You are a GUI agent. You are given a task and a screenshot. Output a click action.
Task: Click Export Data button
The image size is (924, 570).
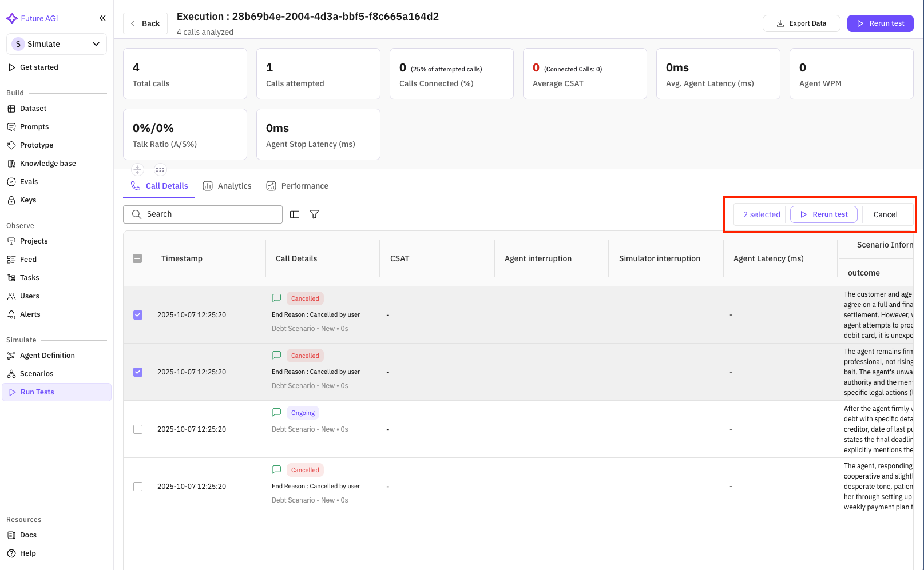pyautogui.click(x=801, y=23)
